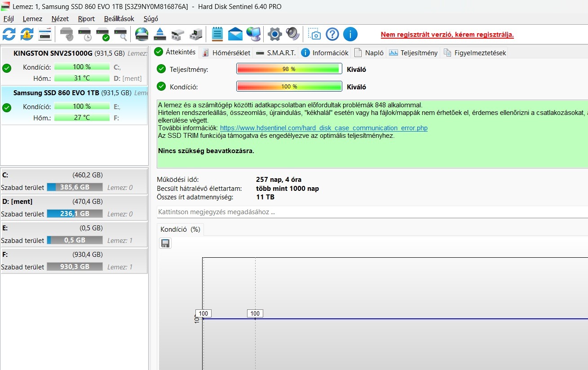588x370 pixels.
Task: Open the Riport menu
Action: [x=86, y=19]
